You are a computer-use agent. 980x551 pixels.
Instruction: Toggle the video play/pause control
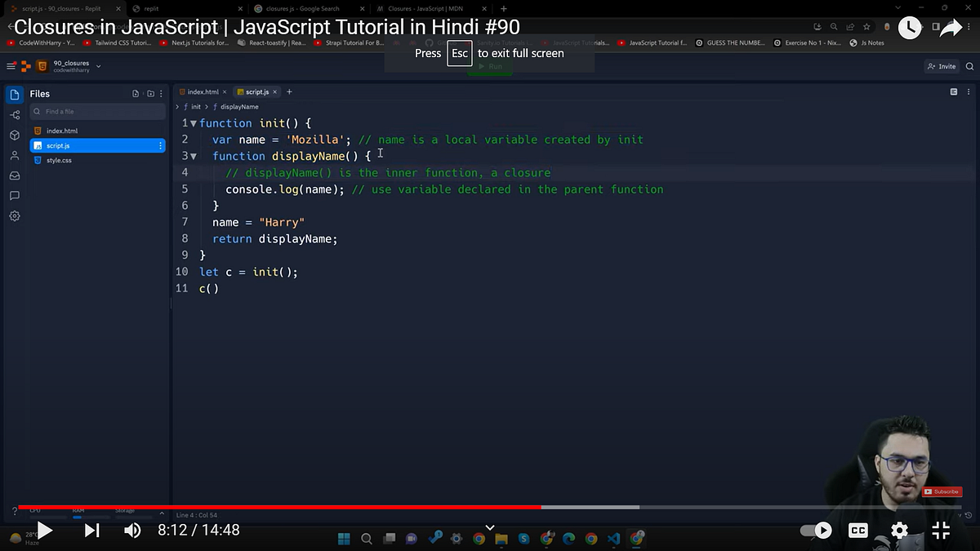tap(45, 531)
